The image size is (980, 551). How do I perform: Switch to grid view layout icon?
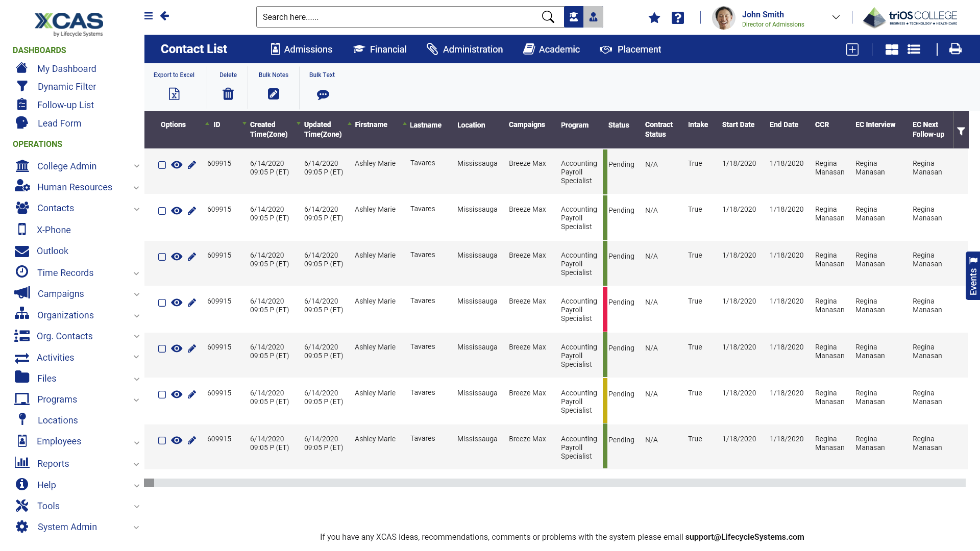[x=891, y=49]
